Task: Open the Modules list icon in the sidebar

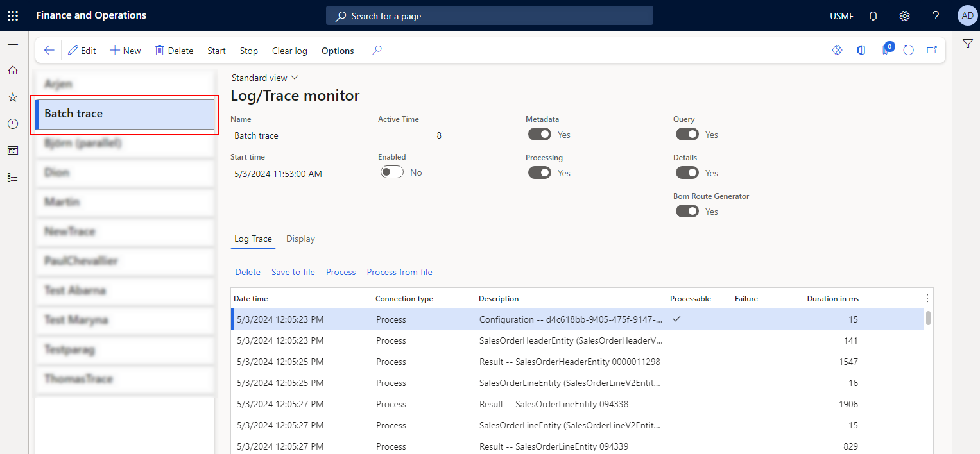Action: (x=13, y=178)
